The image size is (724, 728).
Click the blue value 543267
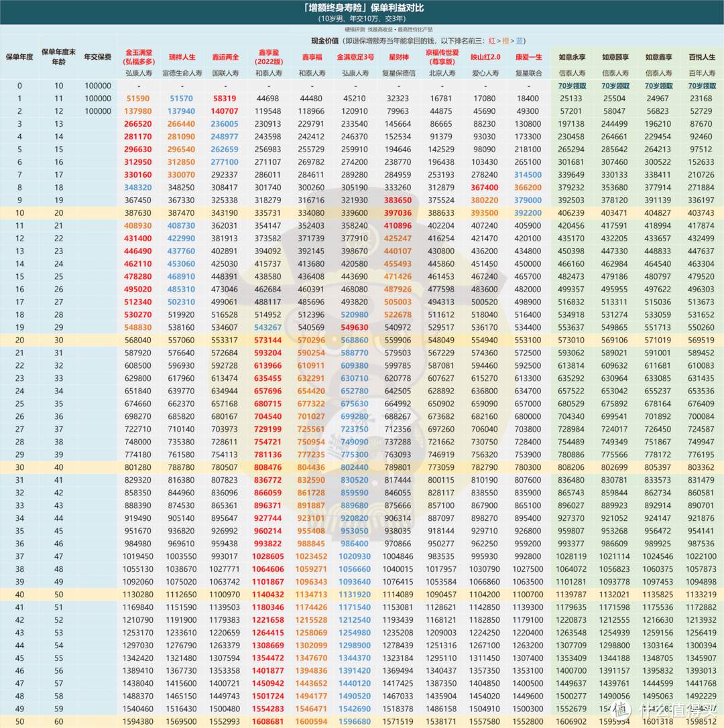(268, 327)
